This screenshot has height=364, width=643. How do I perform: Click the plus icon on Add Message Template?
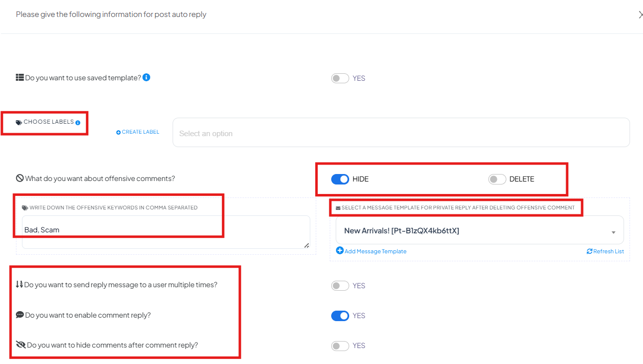click(x=340, y=250)
